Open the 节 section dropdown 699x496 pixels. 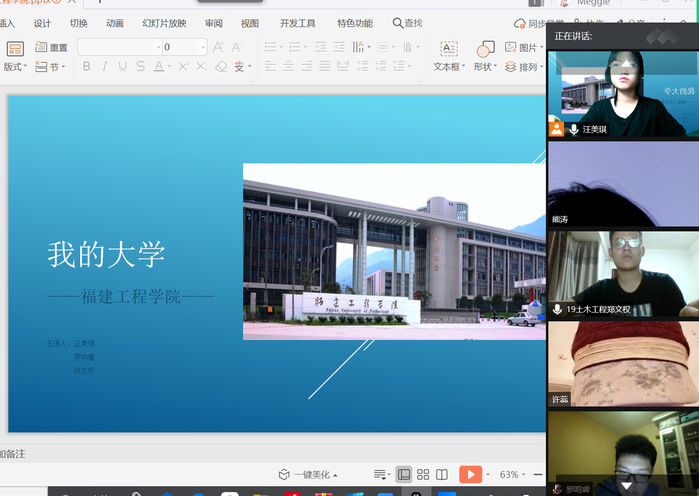[x=50, y=67]
